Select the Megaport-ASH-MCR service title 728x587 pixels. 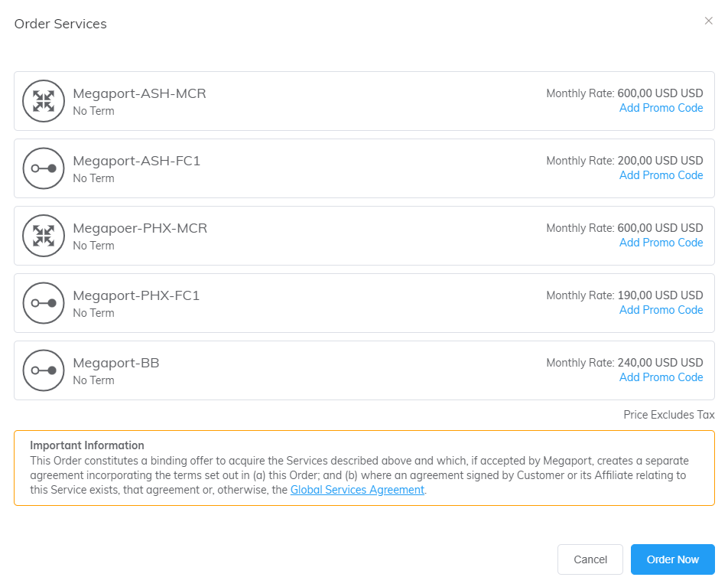[x=139, y=93]
